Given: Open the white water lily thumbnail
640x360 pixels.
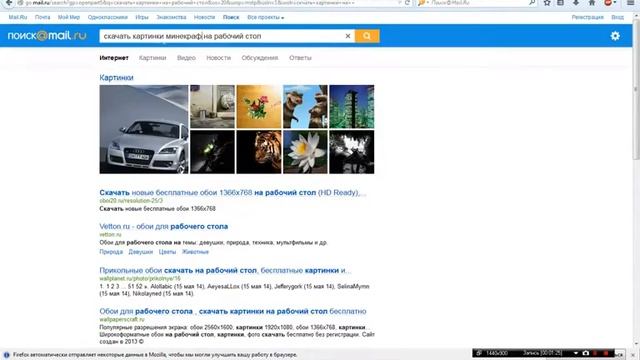Looking at the screenshot, I should point(305,152).
